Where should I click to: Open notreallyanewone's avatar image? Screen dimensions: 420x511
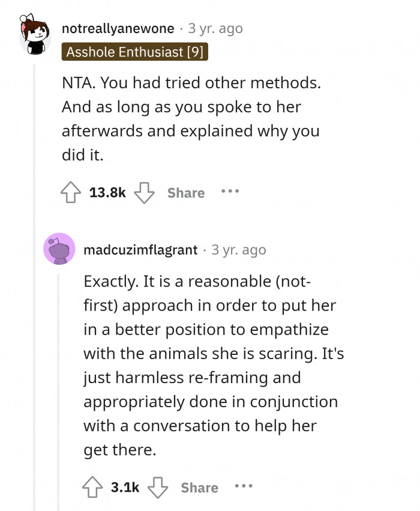pyautogui.click(x=34, y=34)
